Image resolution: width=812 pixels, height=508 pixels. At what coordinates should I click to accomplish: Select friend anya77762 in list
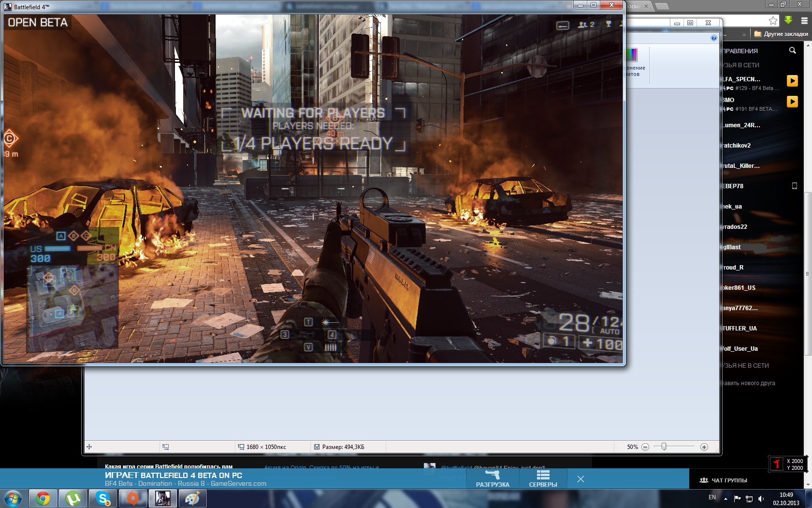point(740,308)
